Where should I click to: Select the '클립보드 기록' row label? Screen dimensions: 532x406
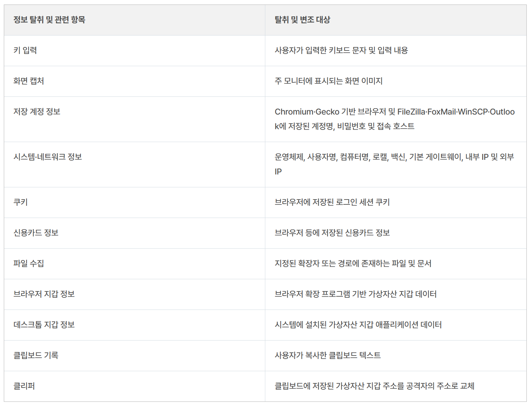pyautogui.click(x=36, y=356)
